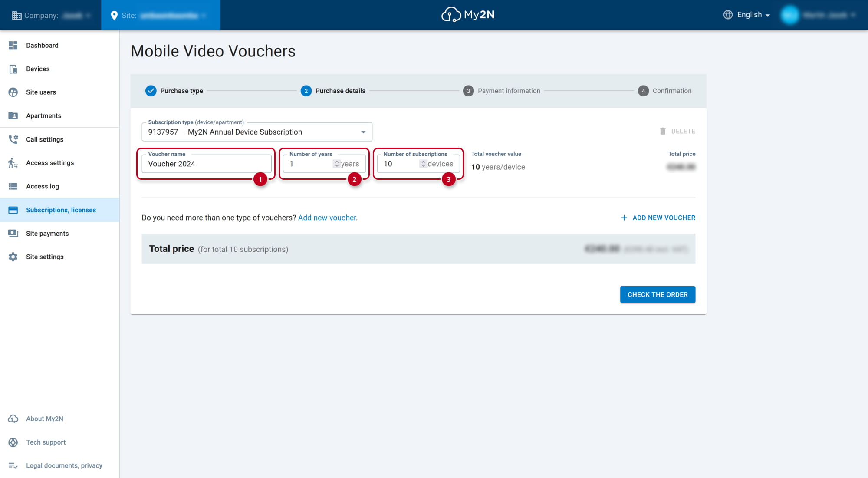This screenshot has height=478, width=868.
Task: Click the Dashboard grid icon
Action: point(13,45)
